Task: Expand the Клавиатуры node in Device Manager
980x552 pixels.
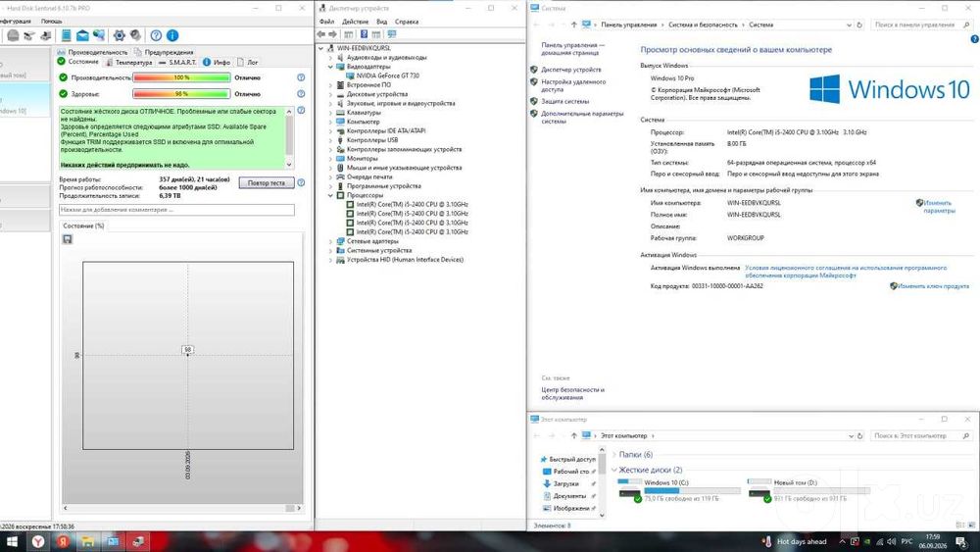Action: [330, 113]
